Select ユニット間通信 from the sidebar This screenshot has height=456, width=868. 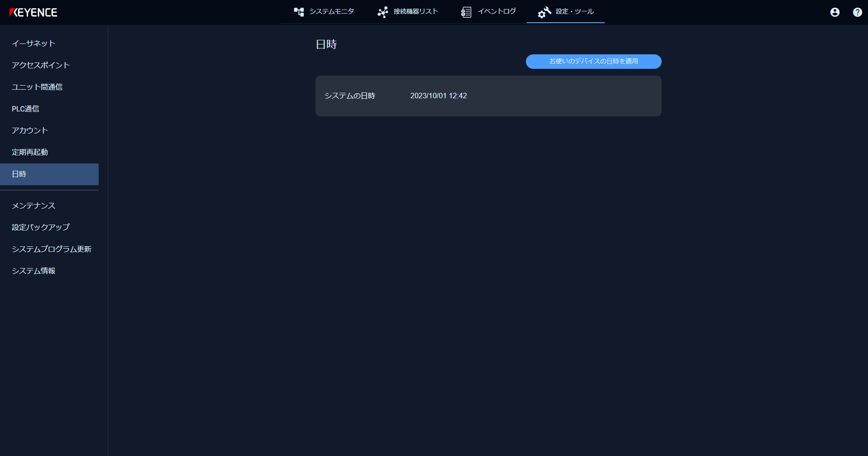(37, 87)
